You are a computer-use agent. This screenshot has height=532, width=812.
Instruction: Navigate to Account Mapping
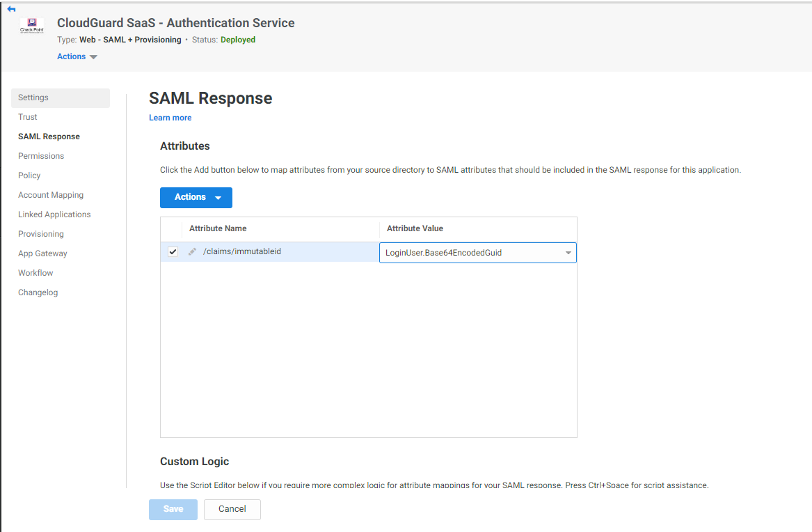click(x=51, y=195)
